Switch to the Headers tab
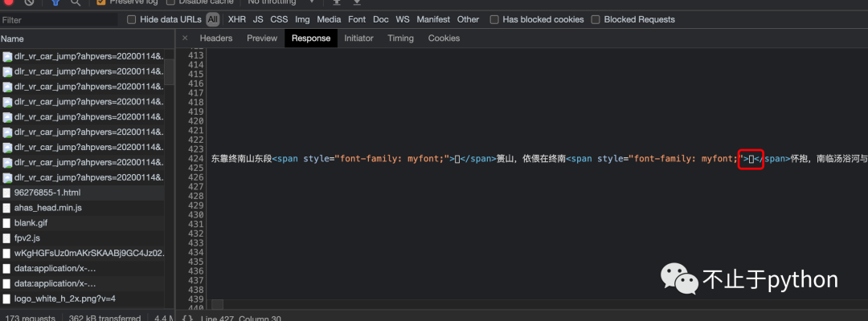Screen dimensions: 868x321 click(215, 38)
